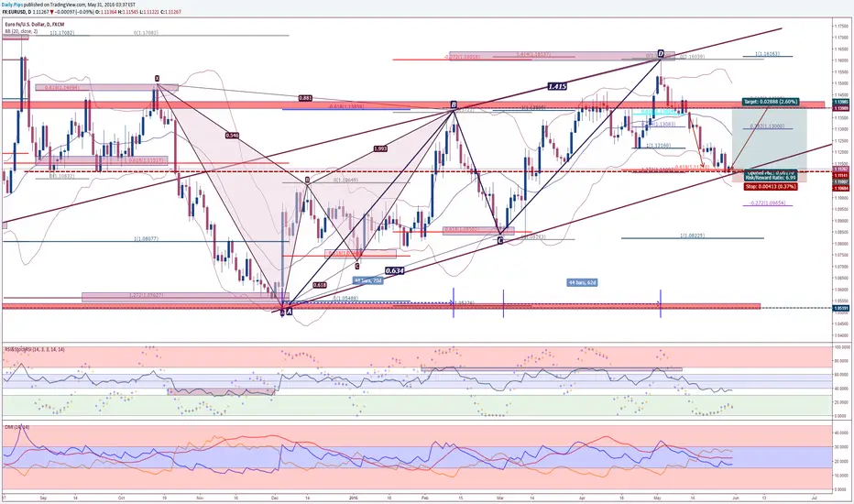Select the 0.546 ratio label

(232, 135)
